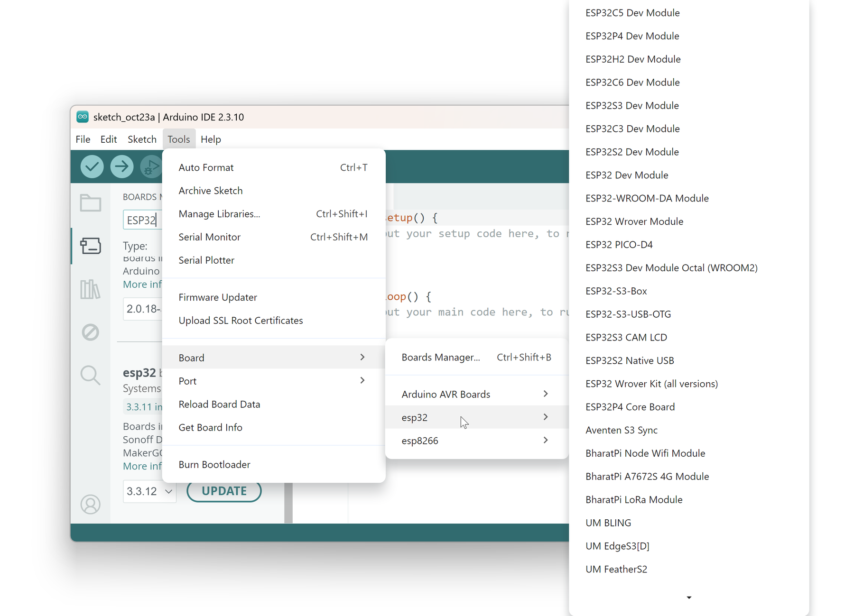Open the Edit menu

click(x=109, y=139)
